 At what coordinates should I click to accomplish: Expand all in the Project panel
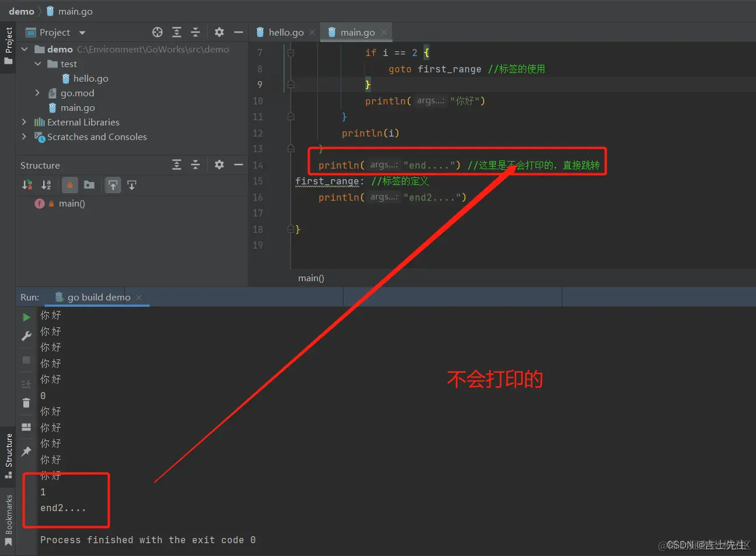pyautogui.click(x=177, y=32)
